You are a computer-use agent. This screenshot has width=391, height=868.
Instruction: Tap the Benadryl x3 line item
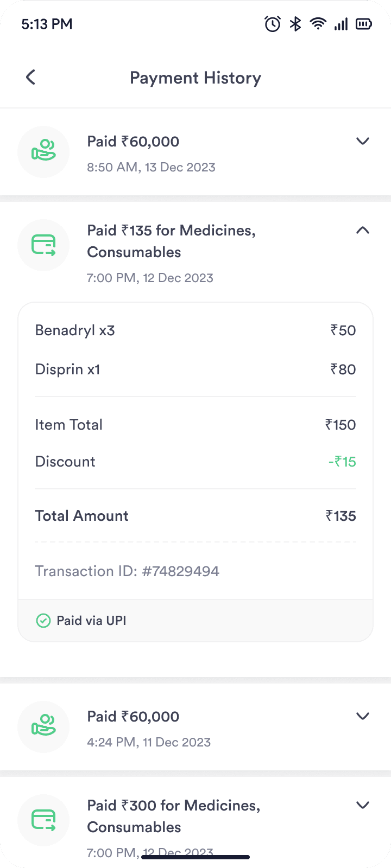click(x=75, y=330)
